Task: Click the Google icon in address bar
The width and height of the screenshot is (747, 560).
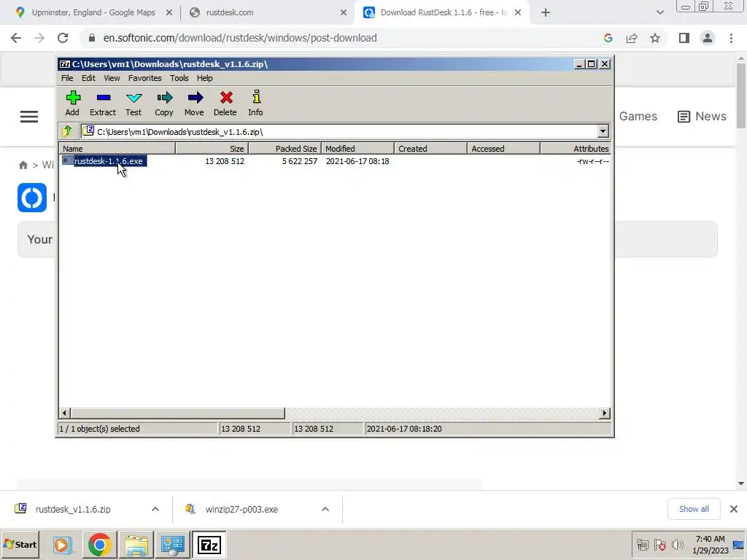Action: click(x=608, y=38)
